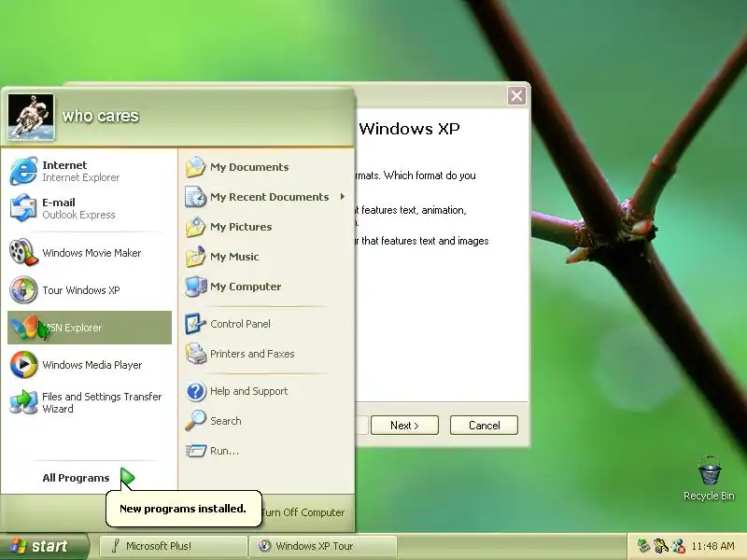
Task: Click Windows Messenger tray icon
Action: 679,546
